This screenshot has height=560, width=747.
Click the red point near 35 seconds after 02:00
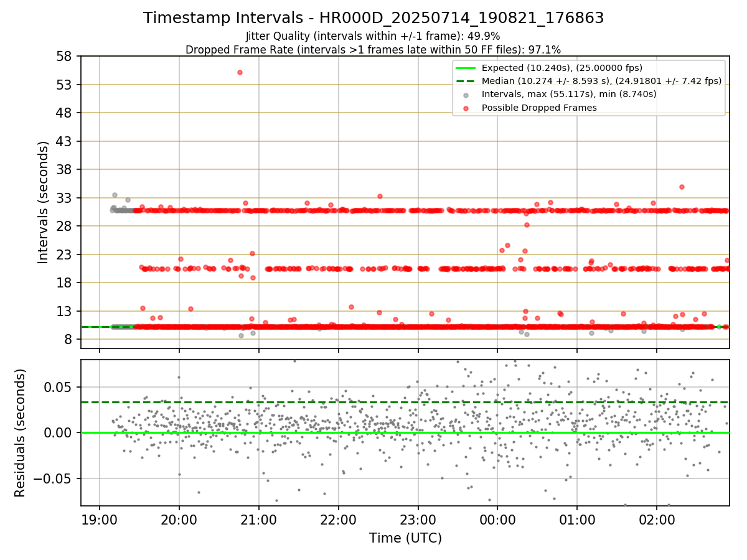[x=682, y=187]
